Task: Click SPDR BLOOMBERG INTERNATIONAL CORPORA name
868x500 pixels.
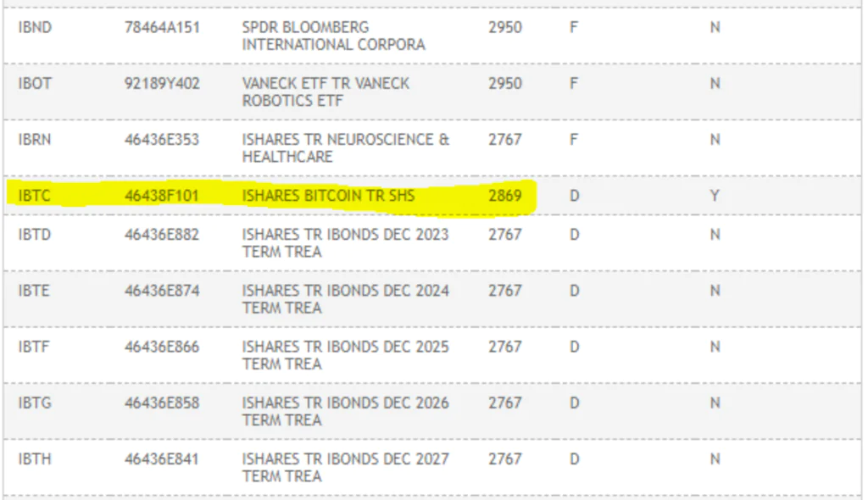Action: click(334, 36)
